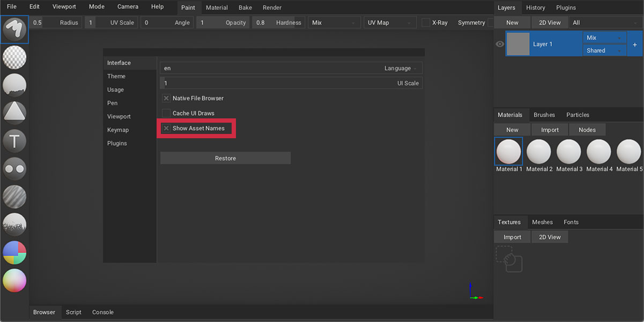Viewport: 644px width, 322px height.
Task: Switch to the Bake workspace tab
Action: coord(245,8)
